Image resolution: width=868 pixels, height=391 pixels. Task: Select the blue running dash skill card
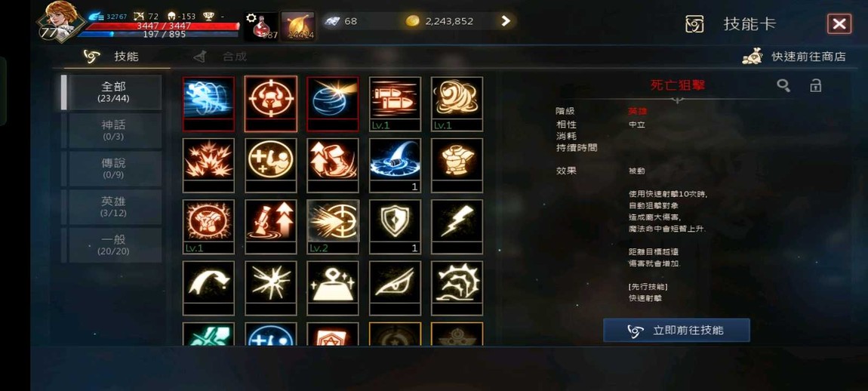[x=208, y=103]
